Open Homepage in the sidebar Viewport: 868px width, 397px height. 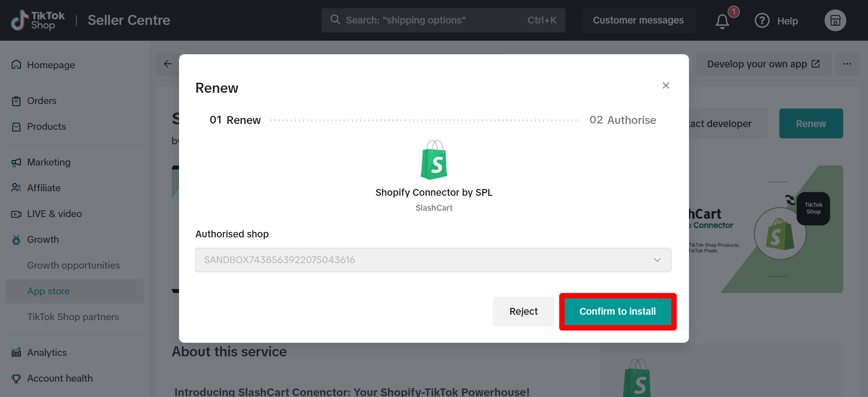(x=51, y=65)
